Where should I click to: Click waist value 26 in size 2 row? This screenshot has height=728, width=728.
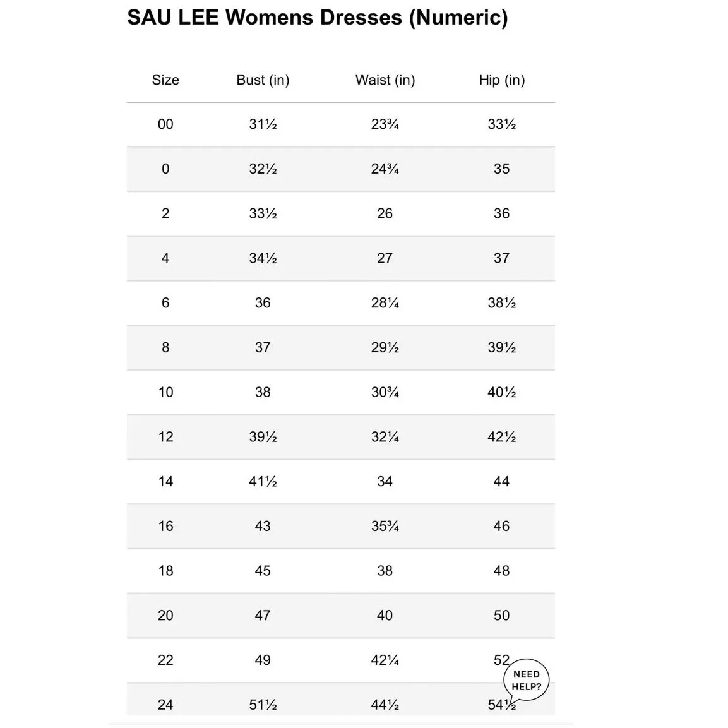(385, 213)
